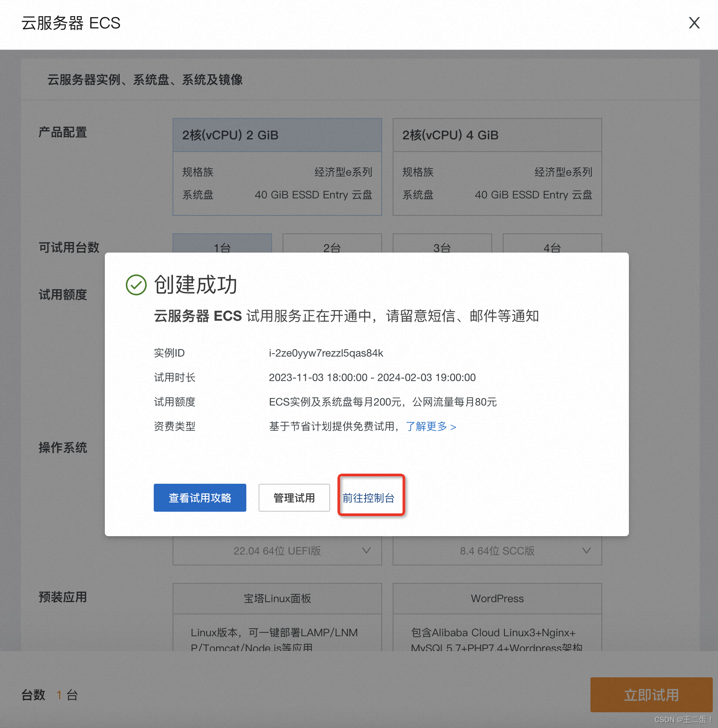Choose 3台 trial quantity
The width and height of the screenshot is (718, 728).
(x=442, y=243)
